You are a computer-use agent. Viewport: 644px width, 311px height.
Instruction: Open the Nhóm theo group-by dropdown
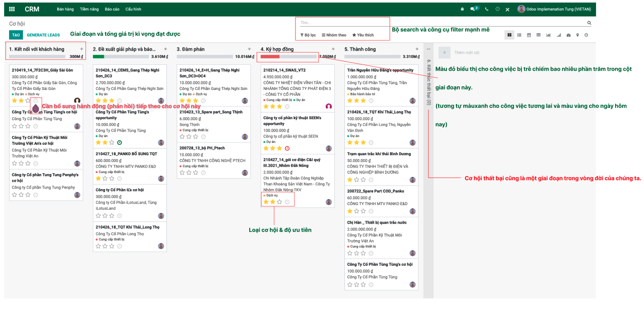tap(334, 35)
